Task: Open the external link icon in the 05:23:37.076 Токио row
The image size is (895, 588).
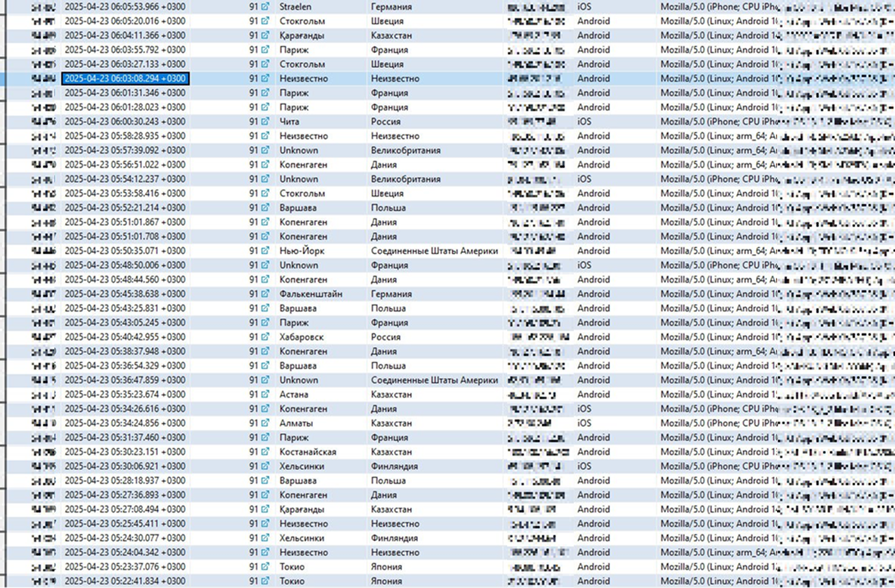Action: [265, 567]
